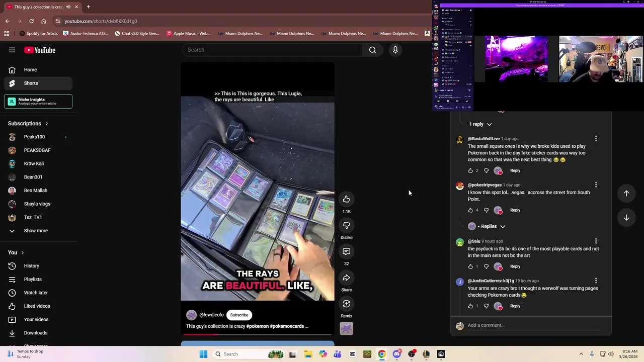View site information icon in the address bar
The image size is (644, 362).
pos(58,21)
